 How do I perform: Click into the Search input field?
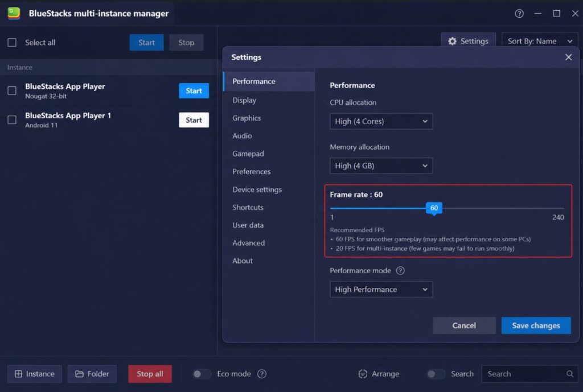[530, 374]
